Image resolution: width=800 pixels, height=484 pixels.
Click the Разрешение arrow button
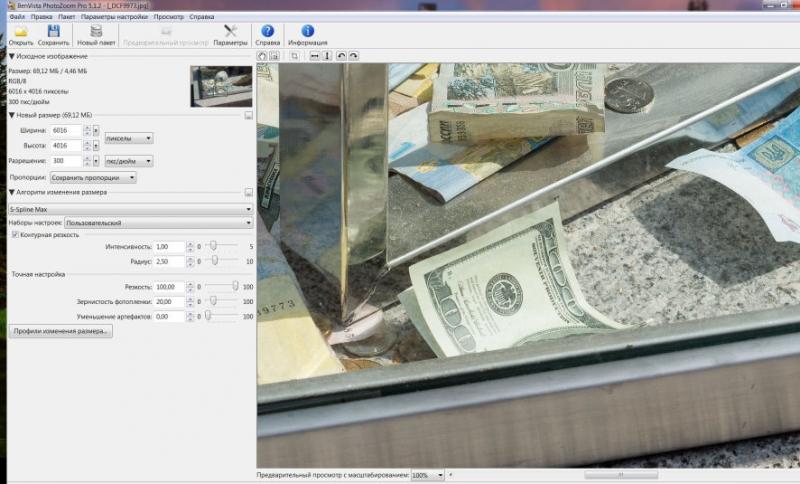[96, 161]
